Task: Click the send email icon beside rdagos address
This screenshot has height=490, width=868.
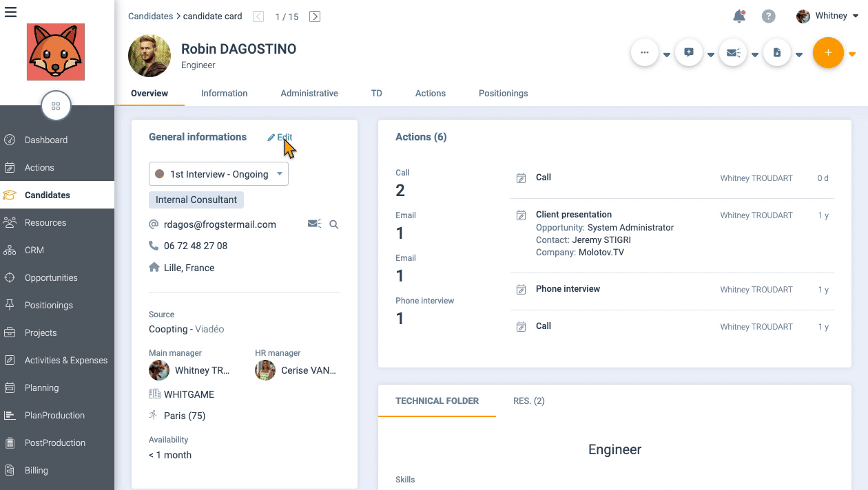Action: tap(314, 224)
